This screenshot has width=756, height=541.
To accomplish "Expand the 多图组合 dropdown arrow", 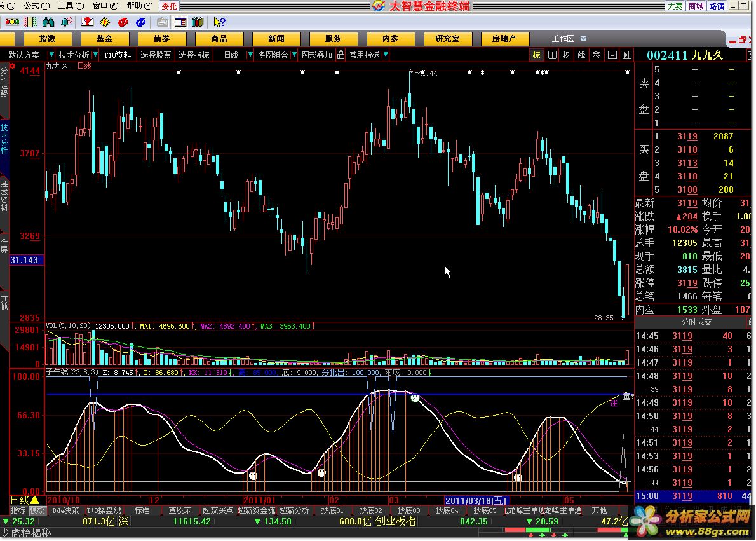I will point(294,55).
